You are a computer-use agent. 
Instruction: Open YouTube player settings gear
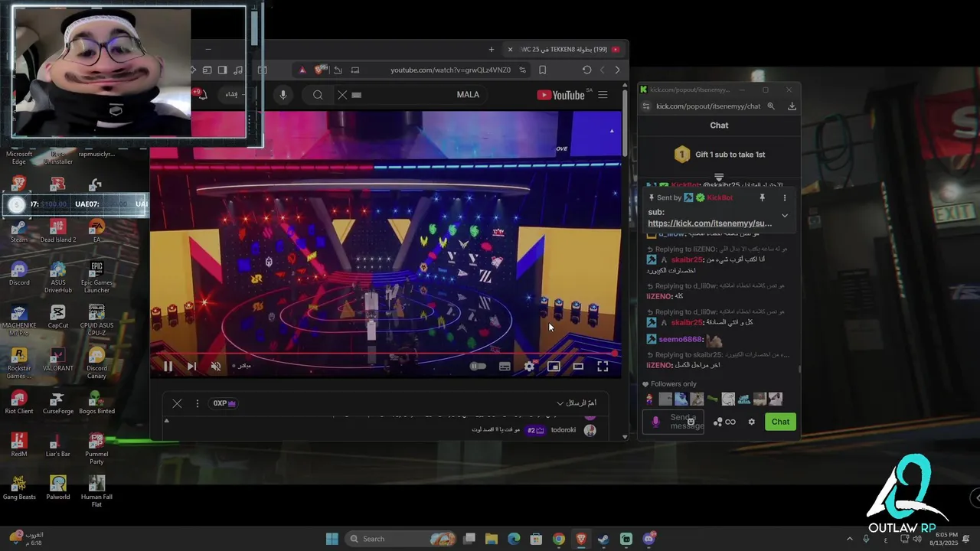(x=529, y=367)
